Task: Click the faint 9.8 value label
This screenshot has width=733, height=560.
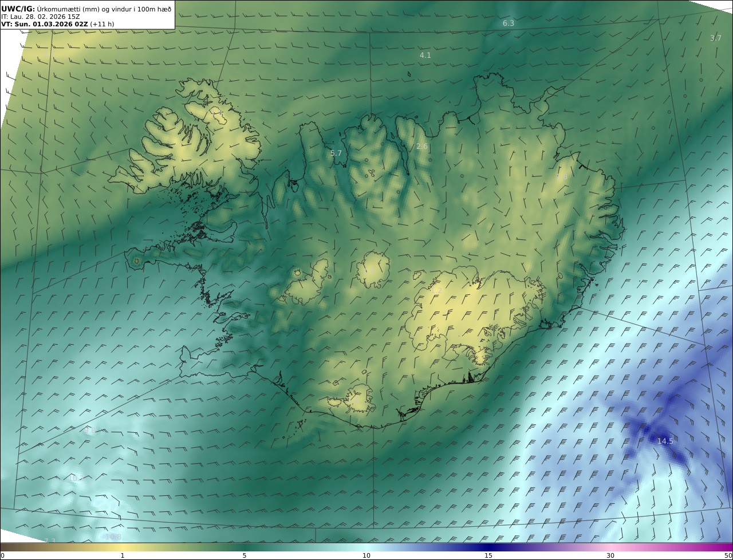Action: click(x=90, y=431)
